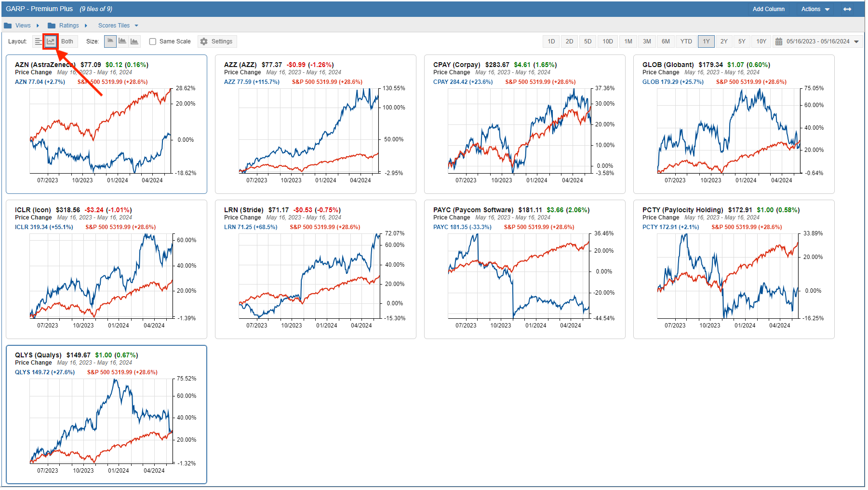Click the S&P 500 legend in QLYS tile
Viewport: 868px width, 490px height.
click(122, 372)
